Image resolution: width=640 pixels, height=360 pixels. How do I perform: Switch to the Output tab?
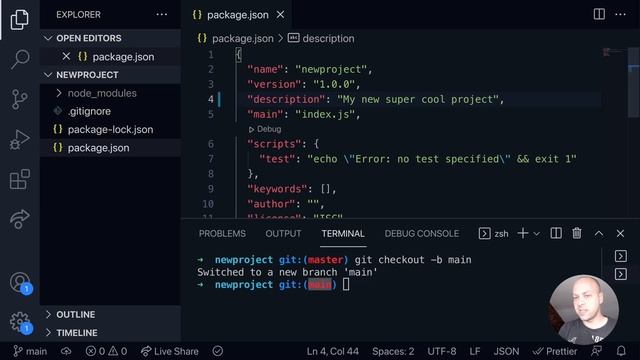[283, 233]
